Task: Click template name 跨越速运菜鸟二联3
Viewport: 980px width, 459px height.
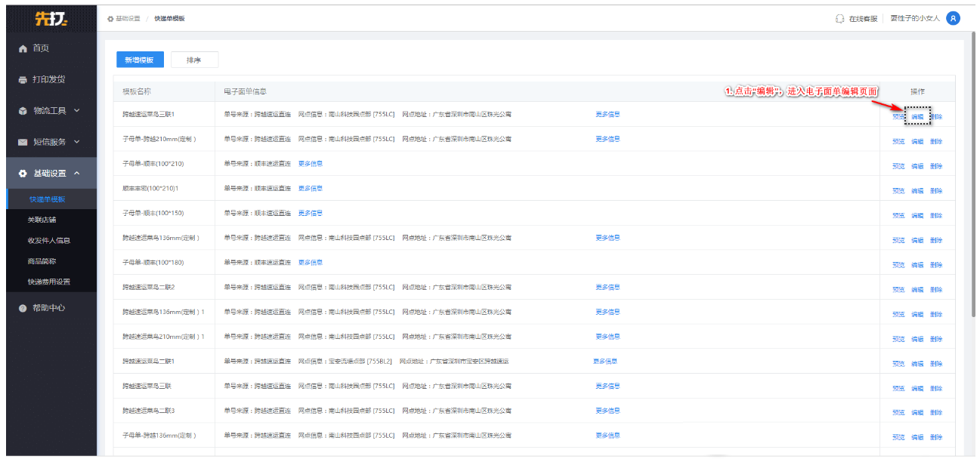Action: [x=149, y=411]
